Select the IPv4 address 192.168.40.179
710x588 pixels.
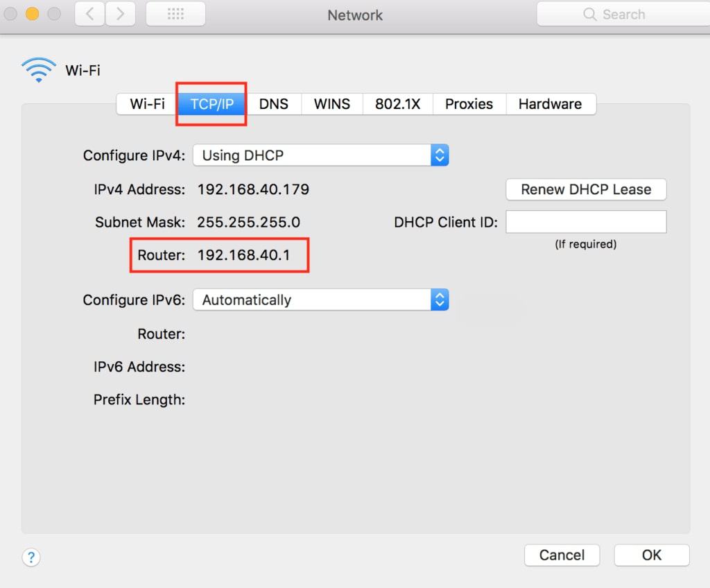click(253, 189)
